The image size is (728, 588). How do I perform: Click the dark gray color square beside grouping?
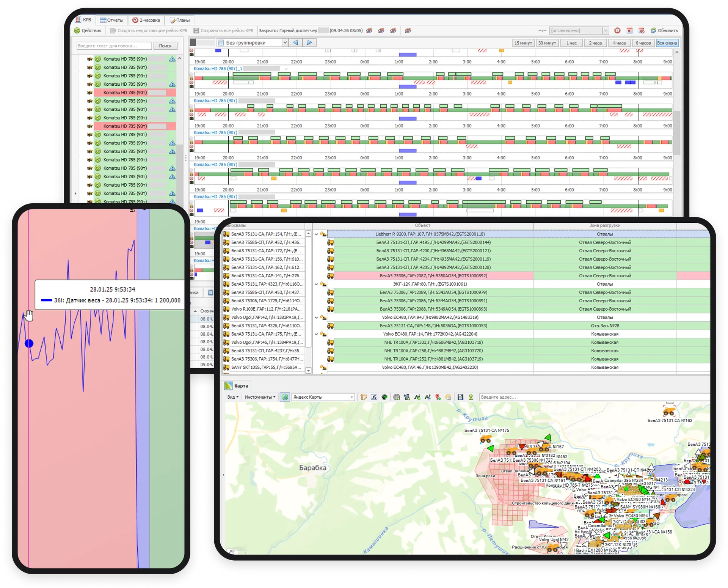[193, 42]
